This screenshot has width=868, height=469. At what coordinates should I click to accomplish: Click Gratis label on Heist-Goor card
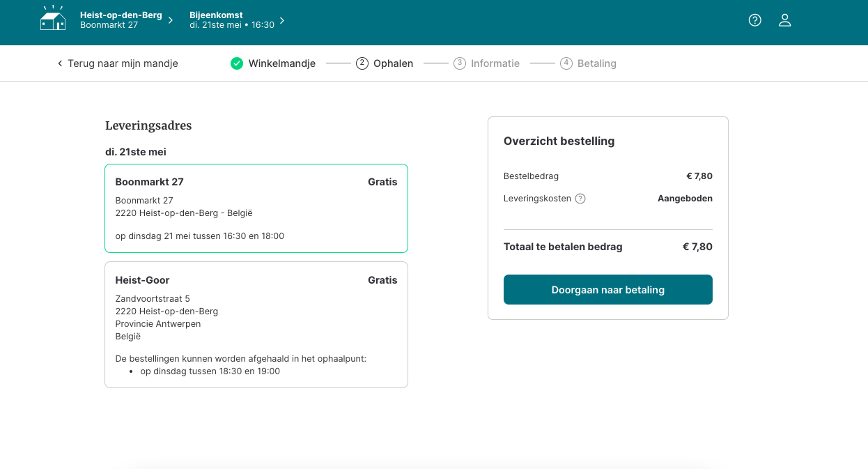[382, 280]
